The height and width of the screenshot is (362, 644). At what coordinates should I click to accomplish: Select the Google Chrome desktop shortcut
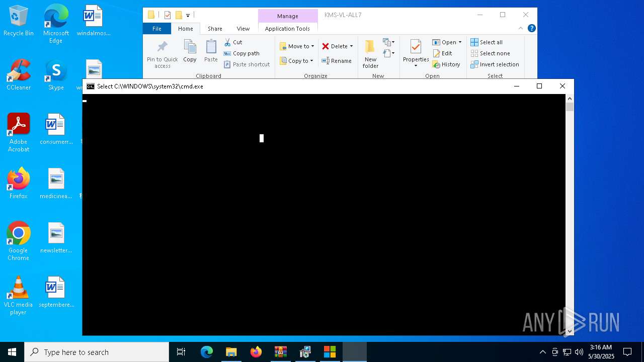tap(19, 241)
